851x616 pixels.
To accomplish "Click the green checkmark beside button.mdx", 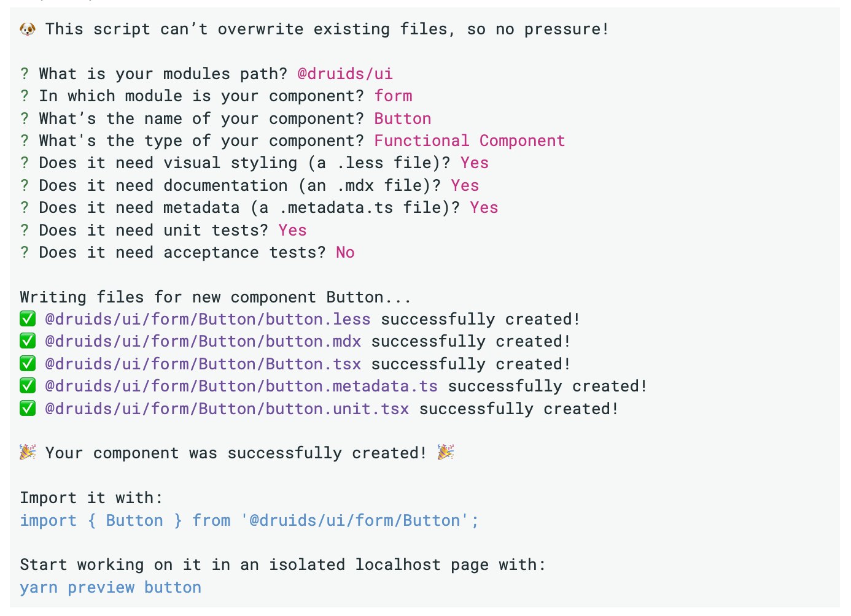I will tap(28, 341).
